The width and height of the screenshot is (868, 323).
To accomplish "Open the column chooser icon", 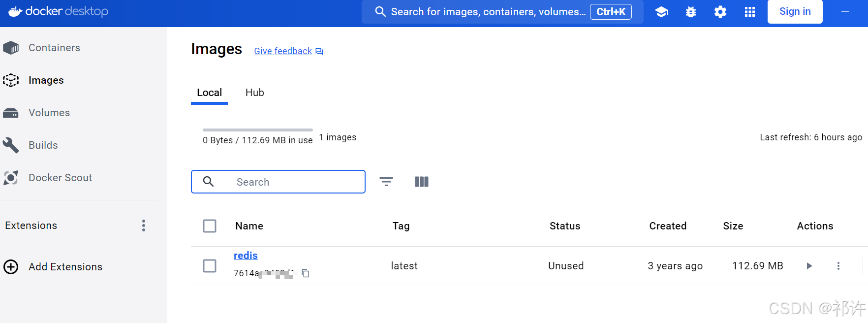I will click(x=422, y=182).
